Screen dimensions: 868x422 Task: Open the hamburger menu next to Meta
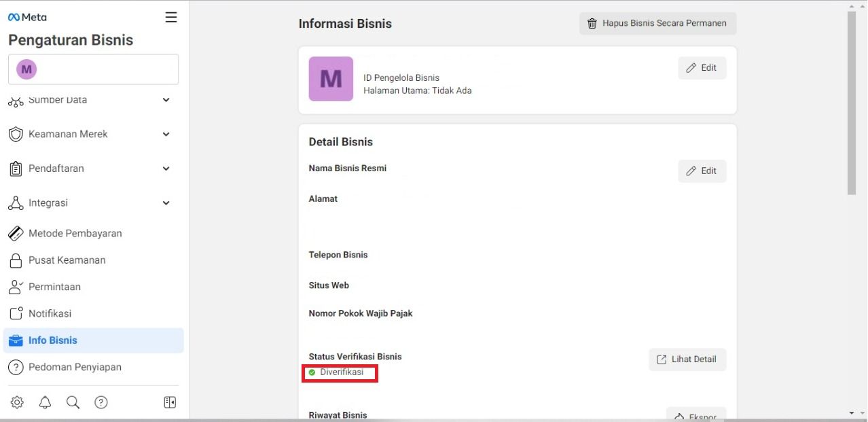(171, 18)
